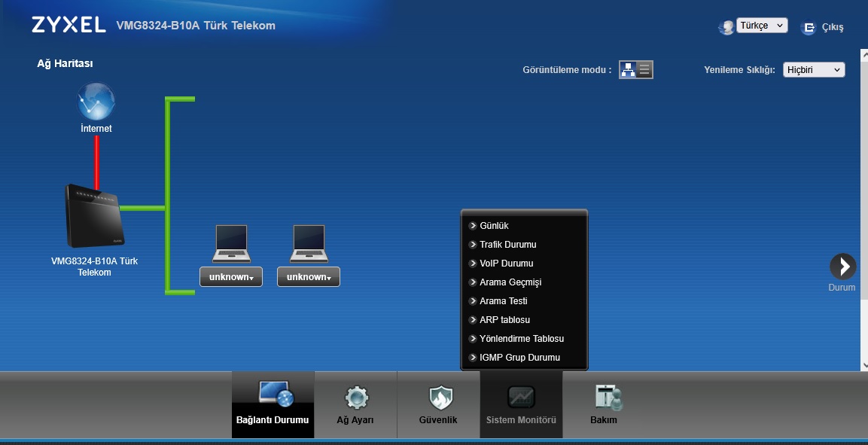This screenshot has height=445, width=868.
Task: Open Trafik Durumu menu entry
Action: click(x=507, y=245)
